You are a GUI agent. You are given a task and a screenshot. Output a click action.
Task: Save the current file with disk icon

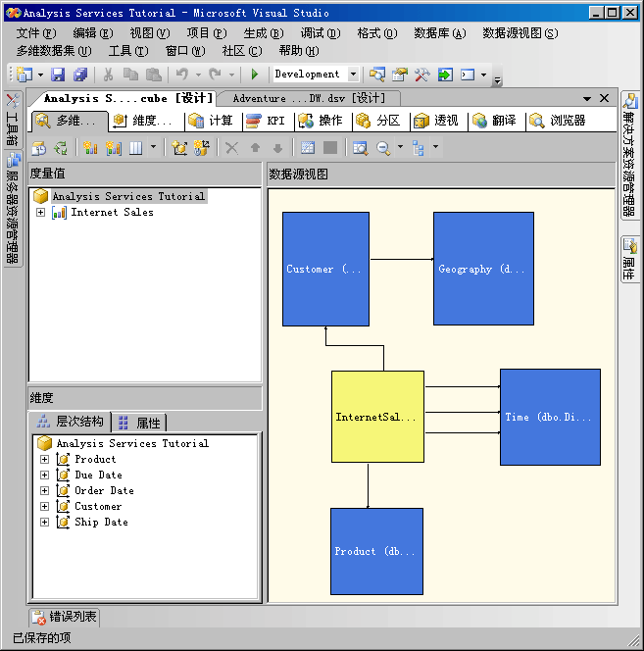pyautogui.click(x=58, y=75)
